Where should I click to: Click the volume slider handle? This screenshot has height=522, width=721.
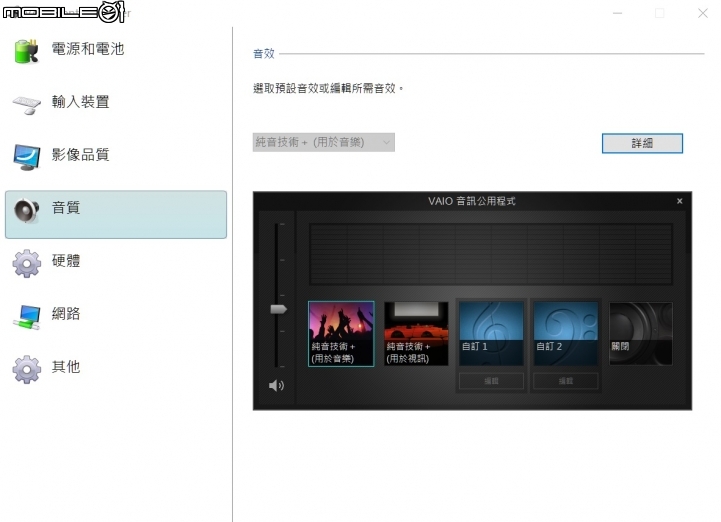pyautogui.click(x=279, y=309)
